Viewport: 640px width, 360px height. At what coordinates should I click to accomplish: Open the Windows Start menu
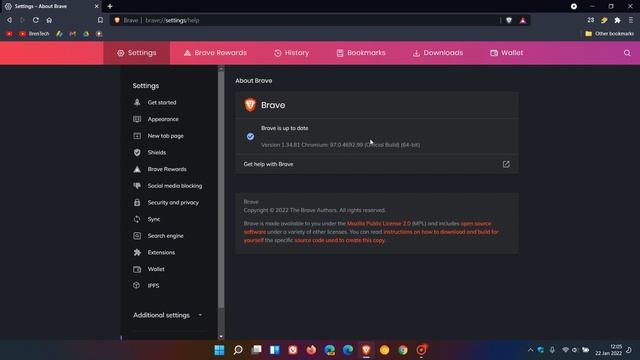coord(219,350)
